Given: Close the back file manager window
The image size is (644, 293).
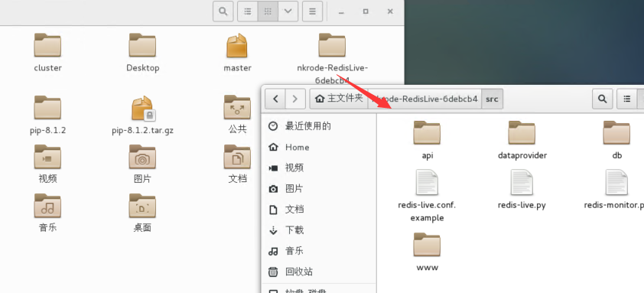Looking at the screenshot, I should (x=390, y=11).
